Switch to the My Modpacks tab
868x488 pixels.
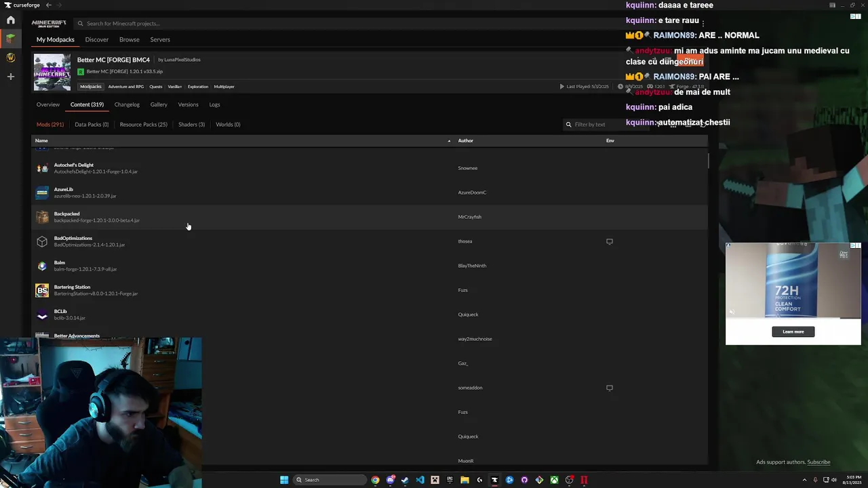pyautogui.click(x=56, y=39)
